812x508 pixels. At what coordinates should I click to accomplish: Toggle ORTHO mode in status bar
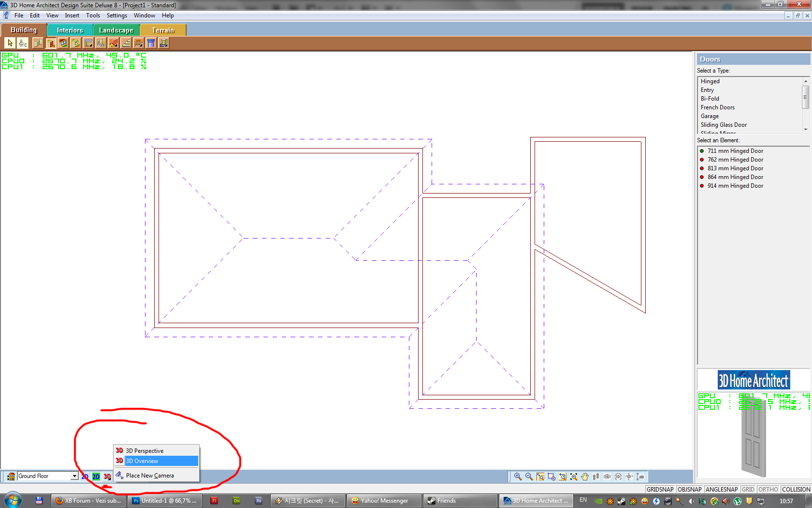(768, 489)
